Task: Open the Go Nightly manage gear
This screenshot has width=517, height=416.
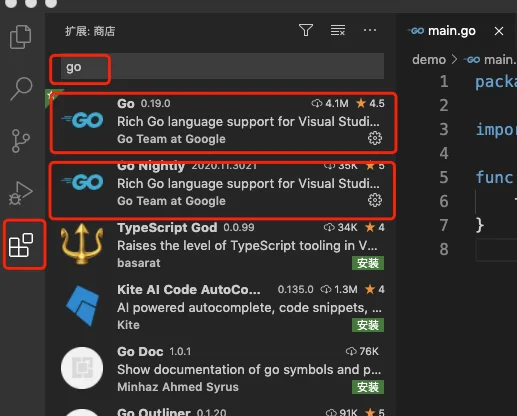Action: (375, 200)
